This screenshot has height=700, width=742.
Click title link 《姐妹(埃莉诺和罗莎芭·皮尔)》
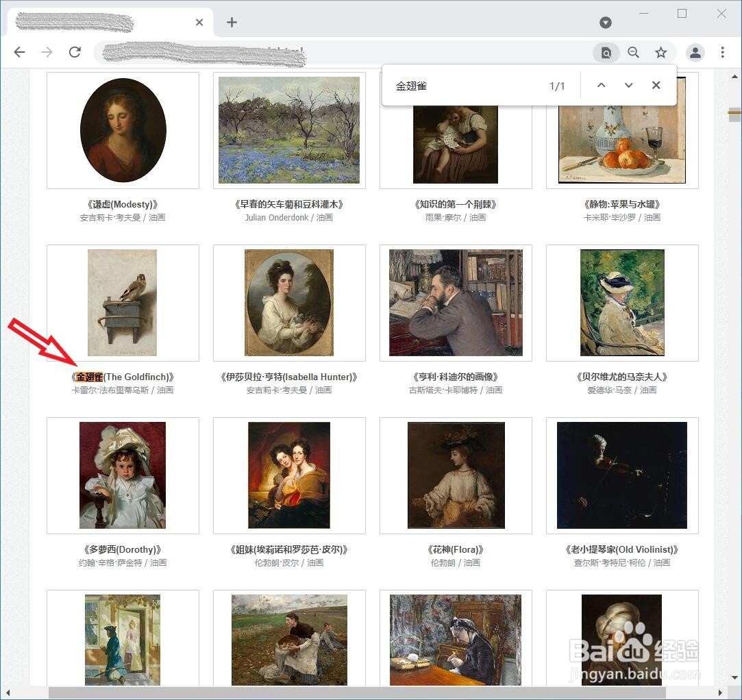(289, 549)
